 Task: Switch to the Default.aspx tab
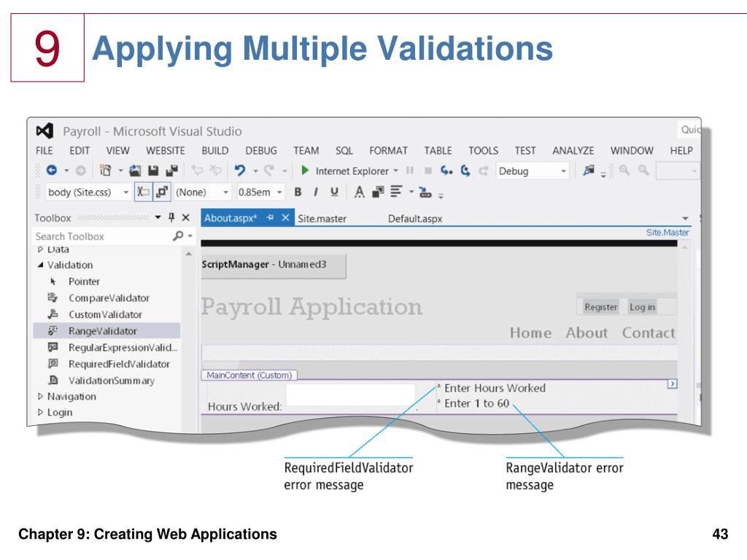click(415, 219)
